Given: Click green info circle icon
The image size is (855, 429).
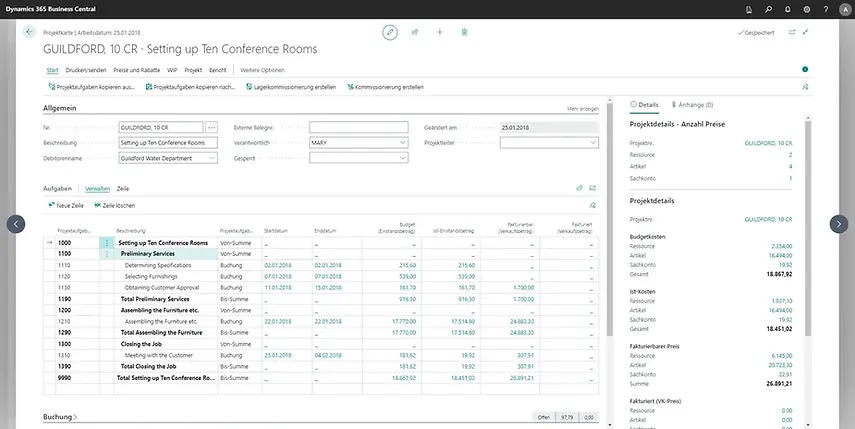Looking at the screenshot, I should [805, 69].
